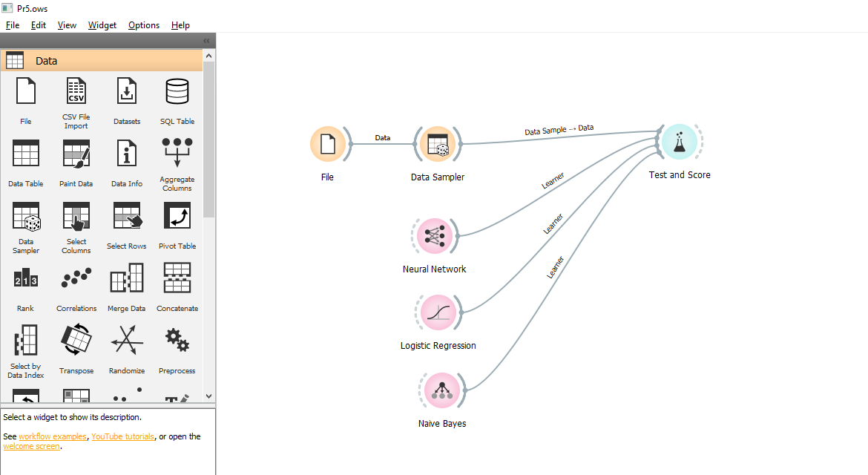The width and height of the screenshot is (868, 475).
Task: Click the Randomize widget icon
Action: tap(126, 340)
